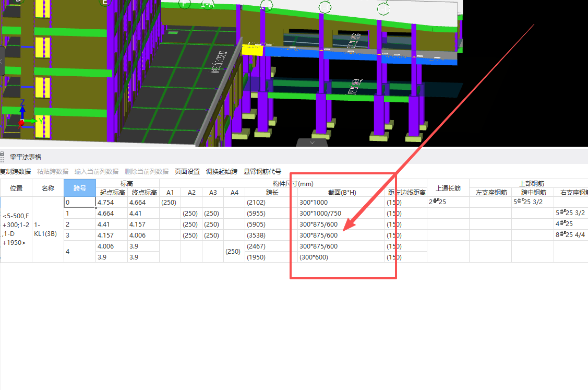Click the 跨中钢筋 column header
This screenshot has height=390, width=588.
[533, 192]
